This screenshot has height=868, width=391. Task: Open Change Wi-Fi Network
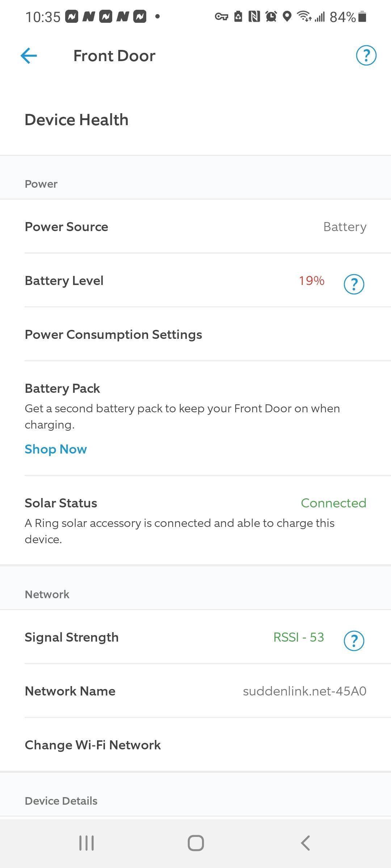click(93, 745)
